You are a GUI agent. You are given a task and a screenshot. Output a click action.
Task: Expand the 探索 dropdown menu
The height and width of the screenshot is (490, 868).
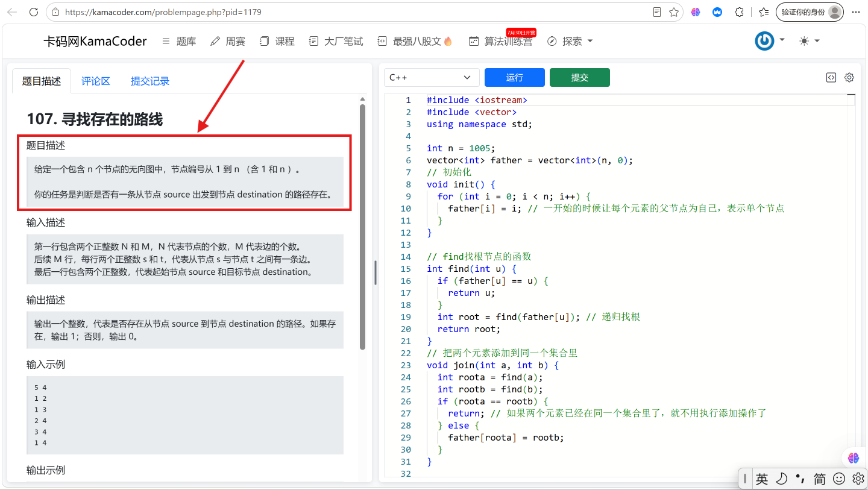(570, 41)
